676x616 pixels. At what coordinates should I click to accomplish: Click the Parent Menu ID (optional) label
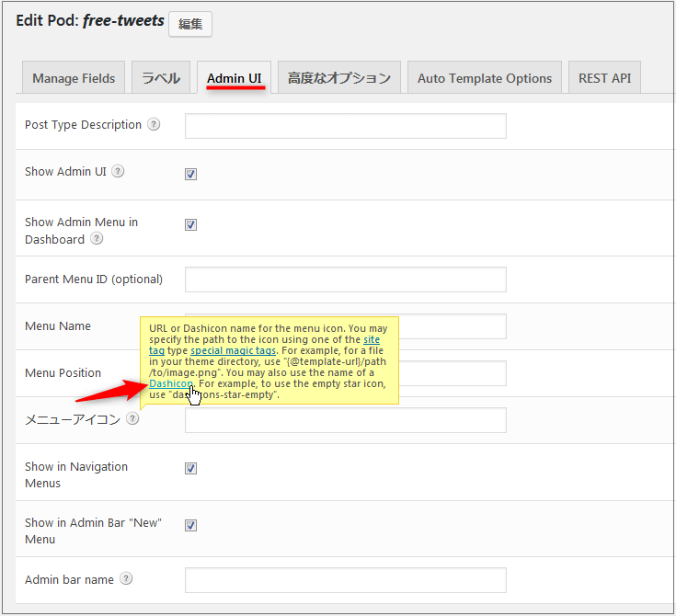pyautogui.click(x=94, y=279)
